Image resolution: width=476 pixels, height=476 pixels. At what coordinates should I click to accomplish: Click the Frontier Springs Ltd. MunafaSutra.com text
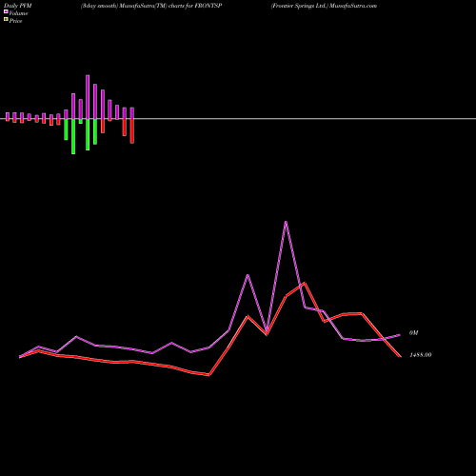[x=324, y=6]
